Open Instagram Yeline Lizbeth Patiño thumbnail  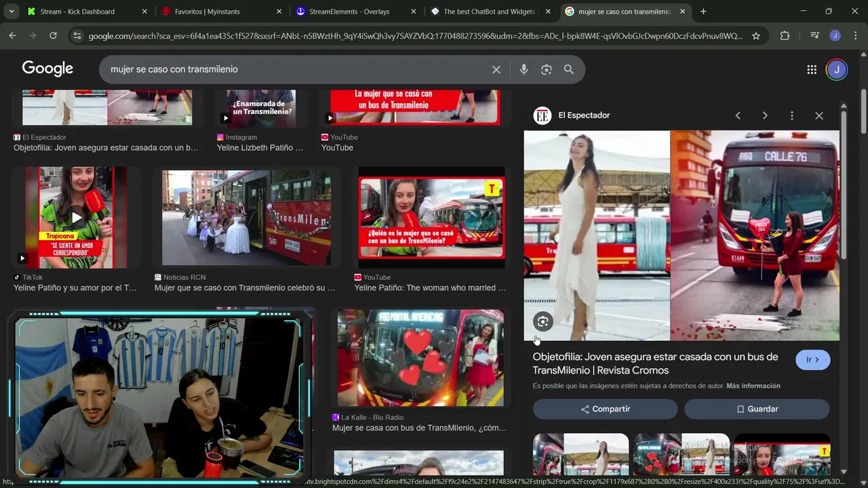260,108
